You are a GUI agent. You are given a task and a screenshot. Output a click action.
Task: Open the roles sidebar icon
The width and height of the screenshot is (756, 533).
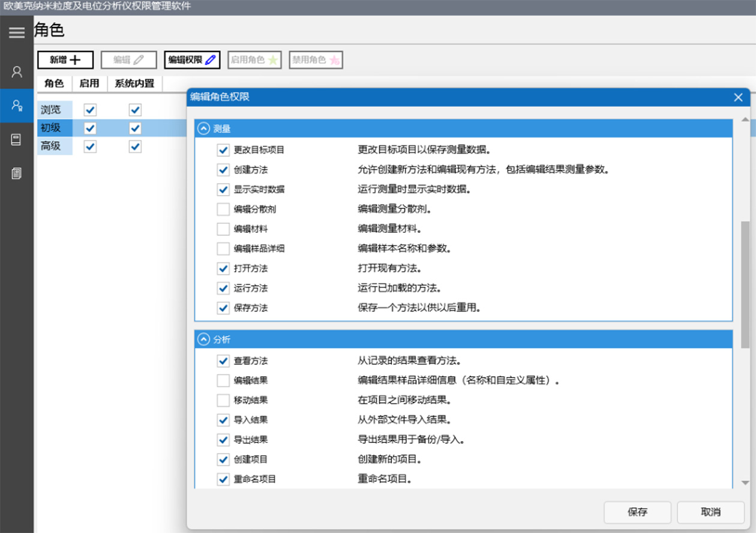16,106
